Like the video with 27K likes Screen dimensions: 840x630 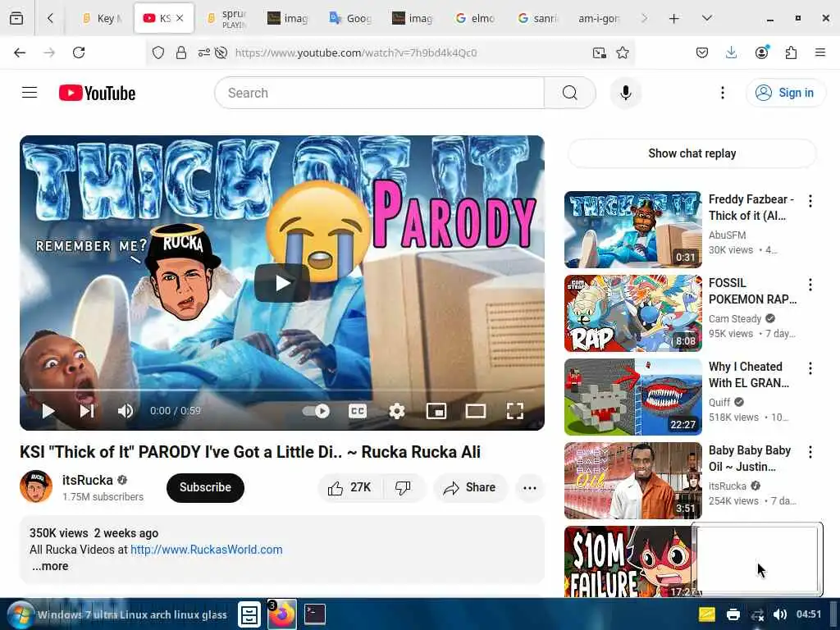tap(349, 487)
